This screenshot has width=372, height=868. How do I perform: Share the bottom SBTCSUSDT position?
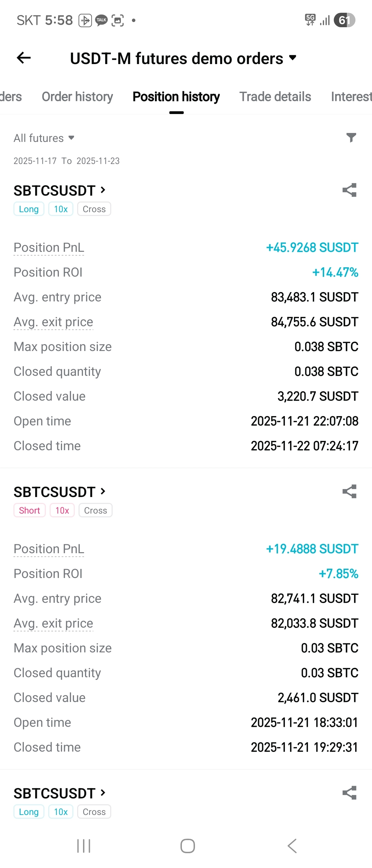pyautogui.click(x=349, y=793)
